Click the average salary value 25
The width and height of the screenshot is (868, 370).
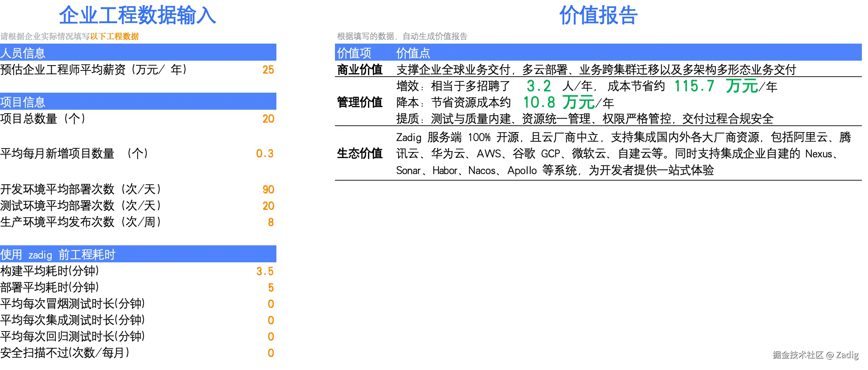coord(268,70)
